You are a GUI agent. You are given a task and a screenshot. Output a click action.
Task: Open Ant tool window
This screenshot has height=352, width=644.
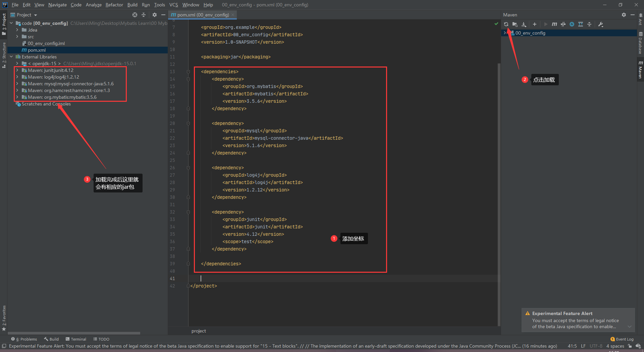[640, 19]
